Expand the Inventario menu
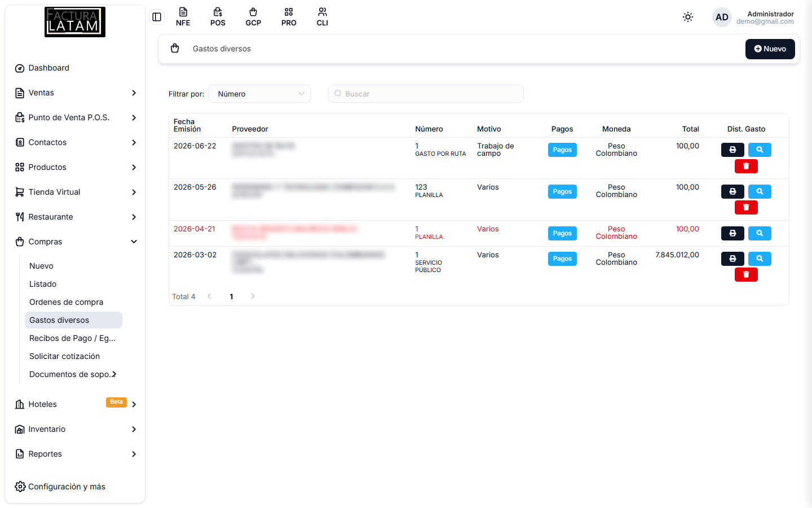 76,429
